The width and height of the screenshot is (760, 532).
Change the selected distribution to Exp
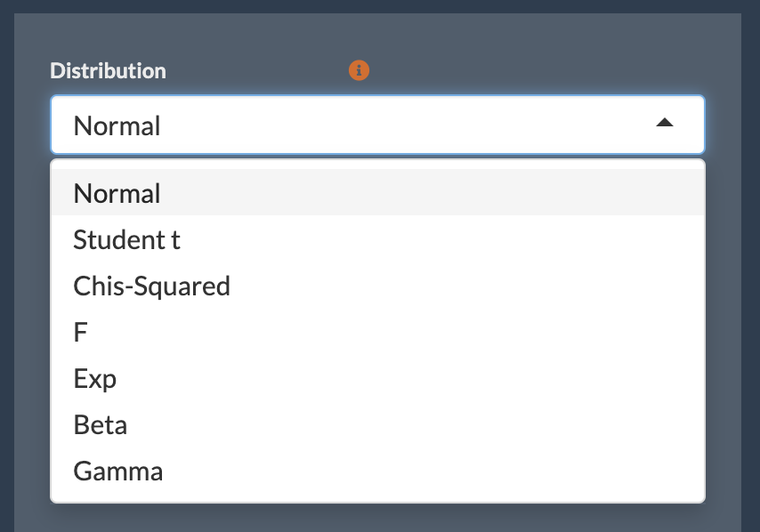coord(94,378)
